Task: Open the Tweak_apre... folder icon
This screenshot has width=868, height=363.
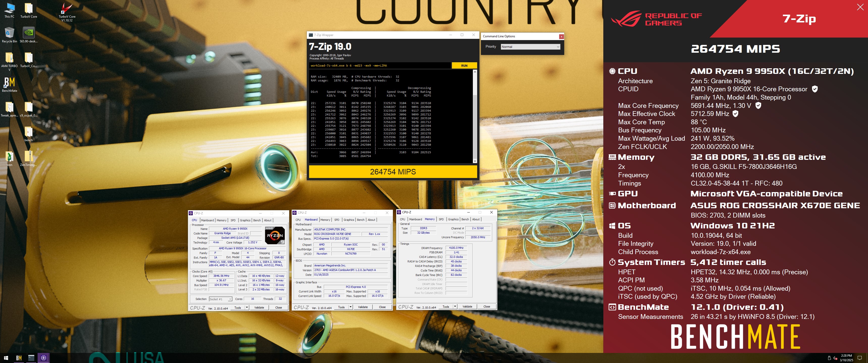Action: [x=9, y=109]
